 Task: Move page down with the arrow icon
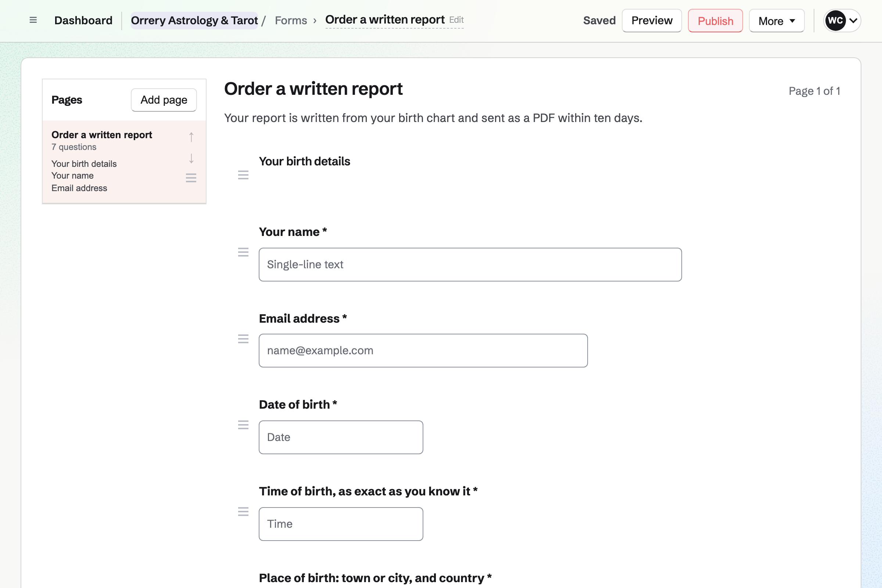pyautogui.click(x=191, y=158)
